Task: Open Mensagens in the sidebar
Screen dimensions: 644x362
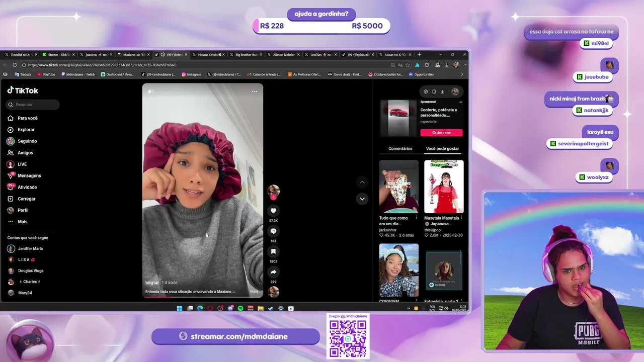Action: pyautogui.click(x=25, y=176)
